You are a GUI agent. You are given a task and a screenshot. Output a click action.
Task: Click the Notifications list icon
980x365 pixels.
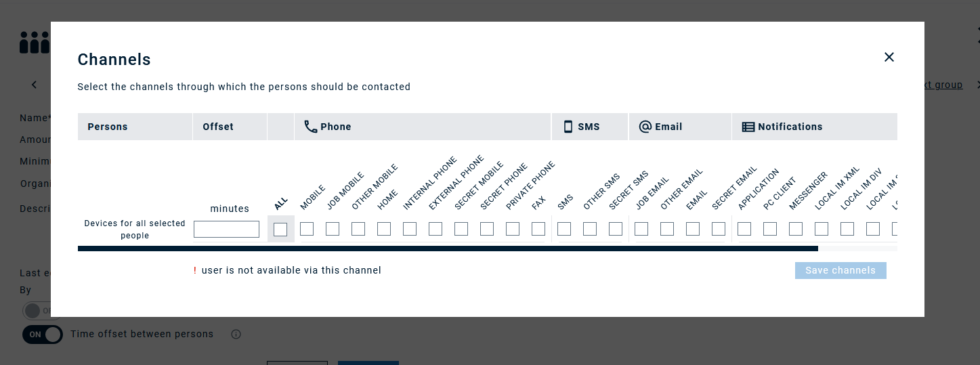(748, 127)
